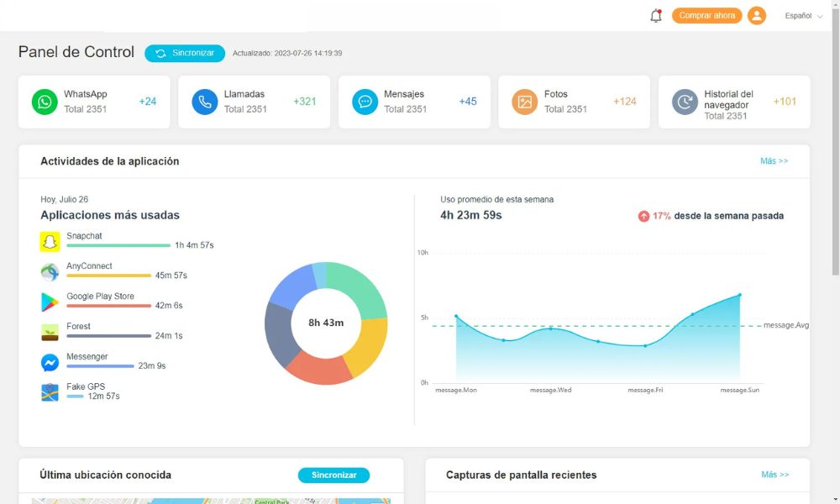The image size is (840, 504).
Task: Open the Llamadas phone icon
Action: 204,102
